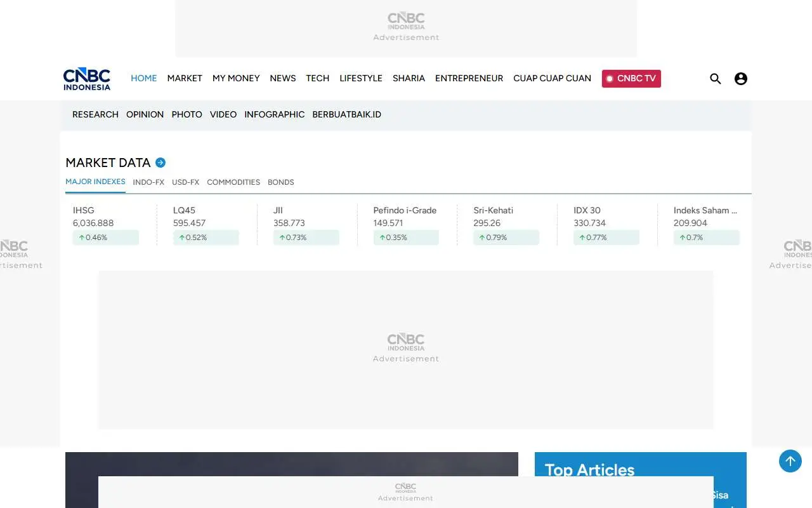The width and height of the screenshot is (812, 508).
Task: Click IDX 30 value 330.734
Action: pos(589,223)
